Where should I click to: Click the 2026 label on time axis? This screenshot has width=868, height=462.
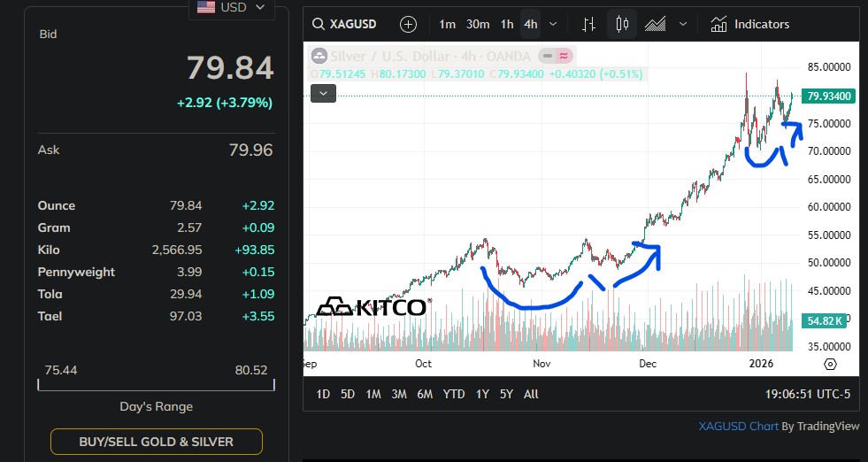click(761, 364)
